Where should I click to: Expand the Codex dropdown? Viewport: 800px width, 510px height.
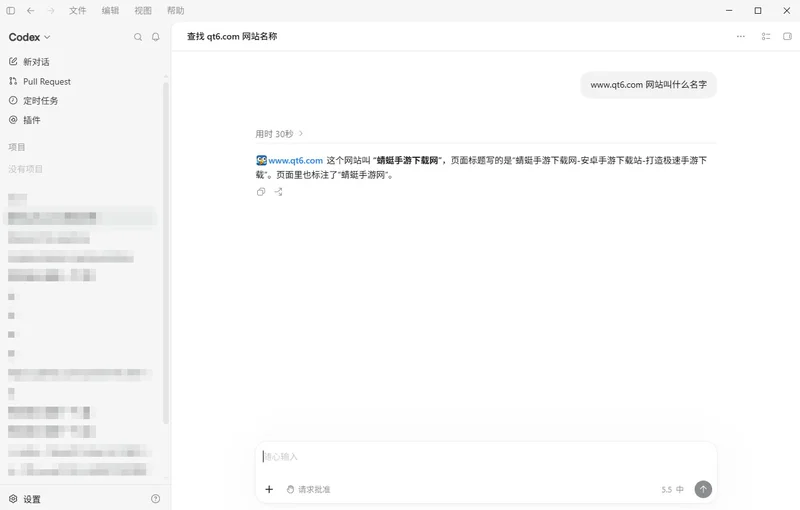click(x=30, y=37)
